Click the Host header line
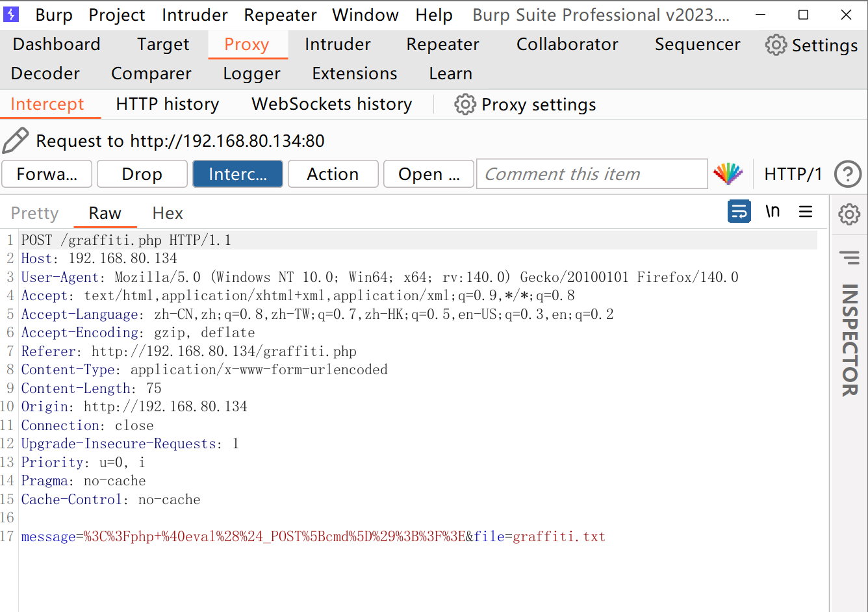The image size is (868, 612). click(x=99, y=259)
